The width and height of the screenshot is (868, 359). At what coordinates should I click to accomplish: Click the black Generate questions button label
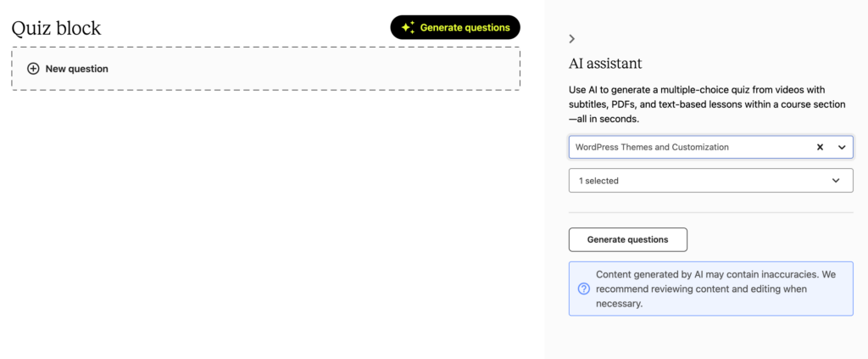[465, 28]
